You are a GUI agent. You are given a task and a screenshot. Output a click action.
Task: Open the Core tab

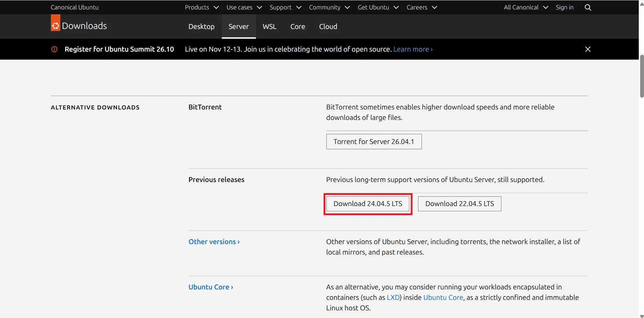[x=298, y=26]
